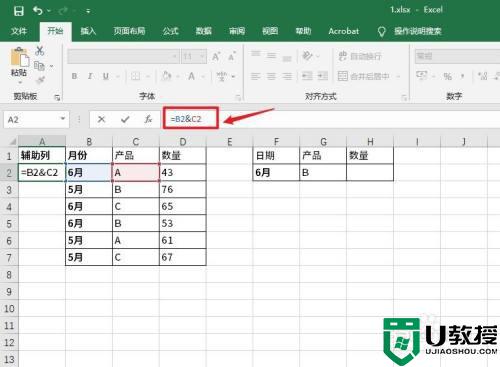Click the Cut scissors icon
This screenshot has width=500, height=367.
[x=40, y=51]
